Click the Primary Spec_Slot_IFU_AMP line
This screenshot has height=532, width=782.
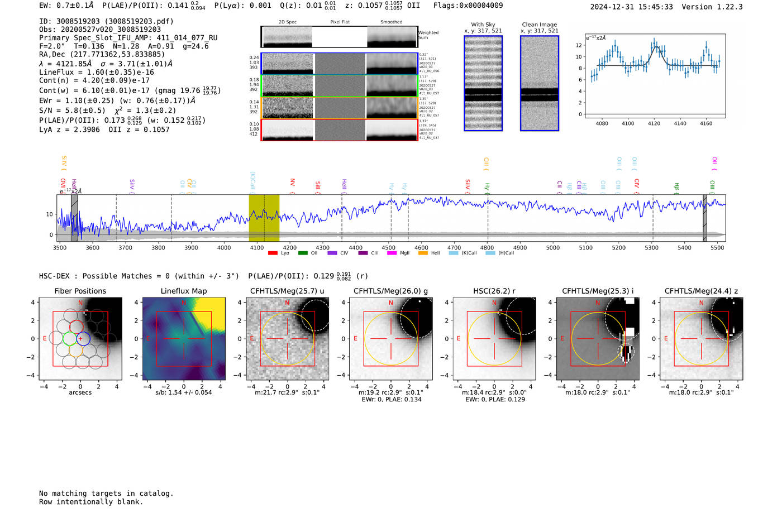pos(128,38)
